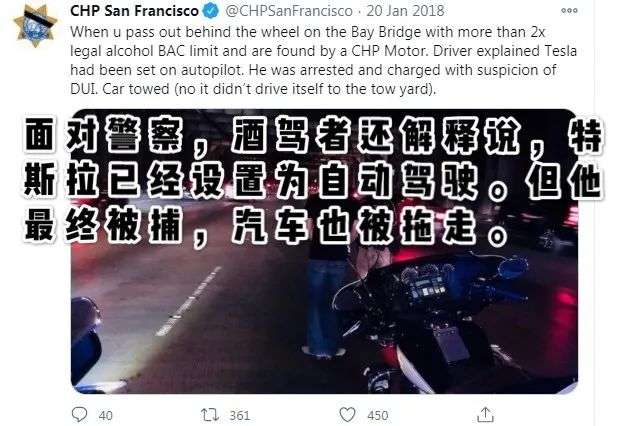Open the 20 Jan 2018 timestamp
Image resolution: width=624 pixels, height=426 pixels.
point(405,11)
